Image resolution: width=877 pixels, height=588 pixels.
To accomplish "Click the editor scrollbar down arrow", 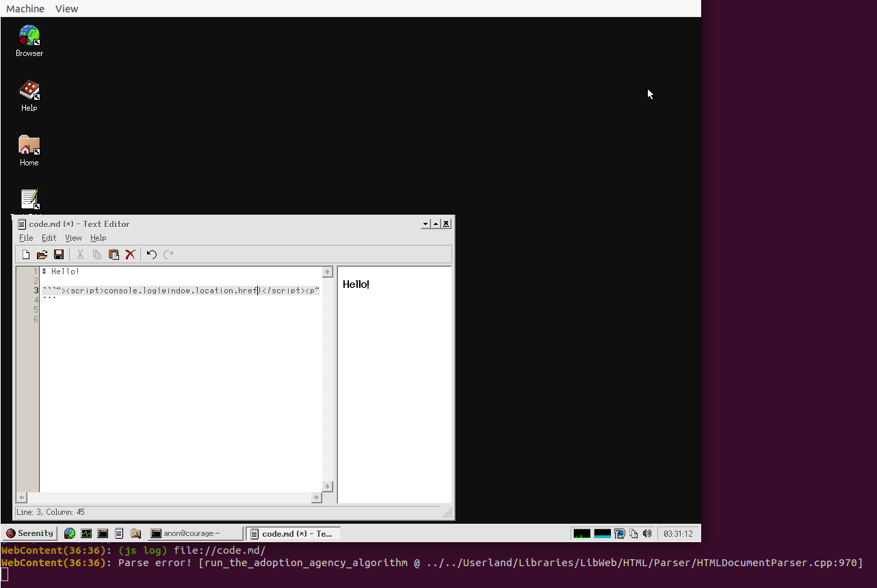I will 327,486.
